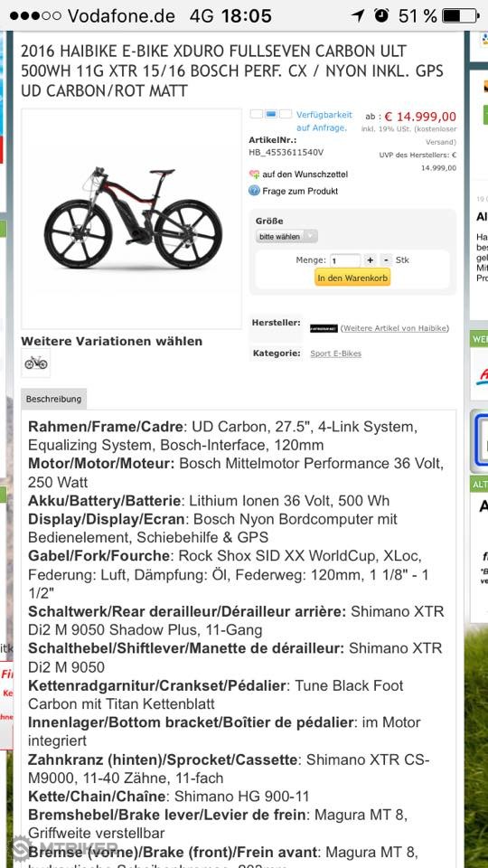Tap the battery icon in status bar
Viewport: 488px width, 868px height.
tap(460, 15)
